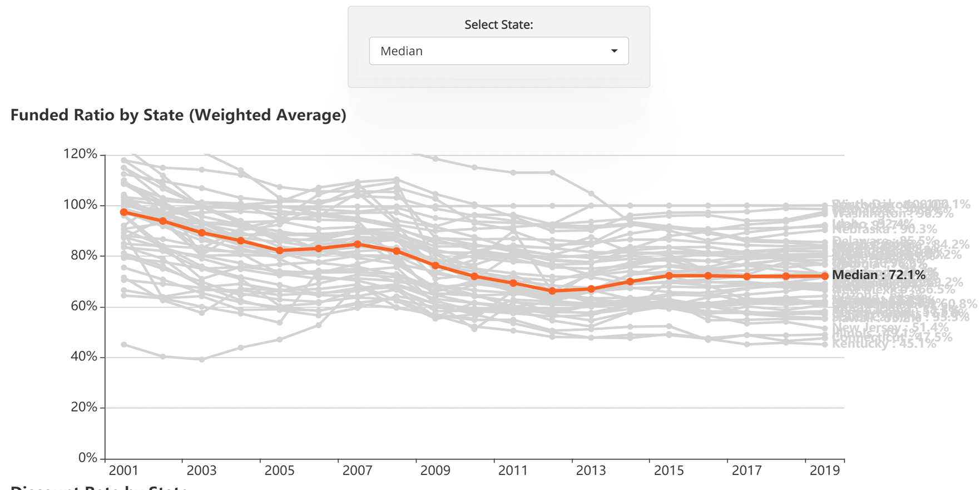
Task: Click the Median data point at 2009
Action: coord(435,266)
